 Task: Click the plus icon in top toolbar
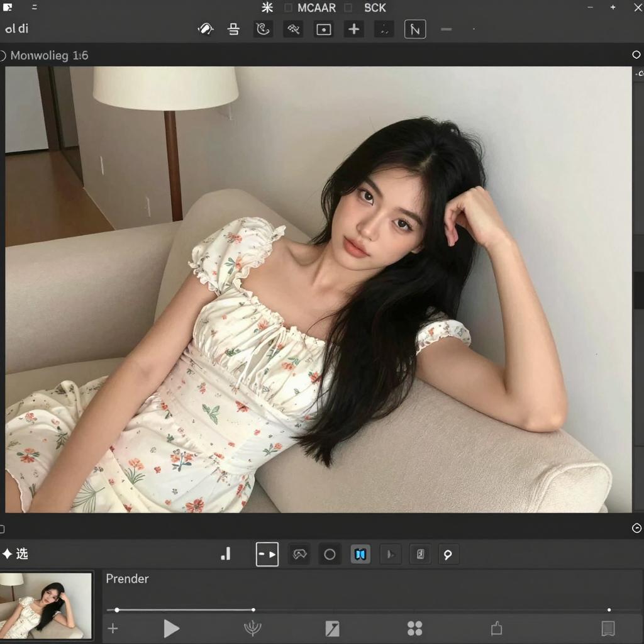pyautogui.click(x=354, y=29)
